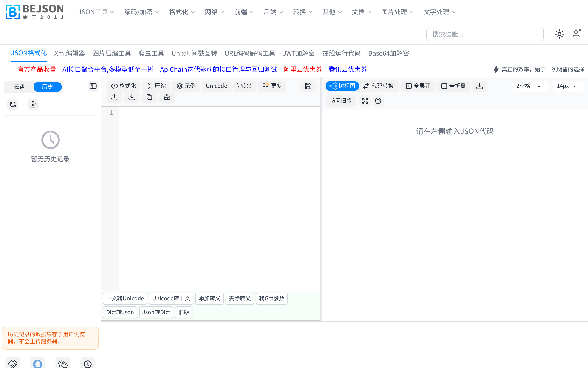Open the 文档 menu
The width and height of the screenshot is (588, 368).
pyautogui.click(x=361, y=12)
